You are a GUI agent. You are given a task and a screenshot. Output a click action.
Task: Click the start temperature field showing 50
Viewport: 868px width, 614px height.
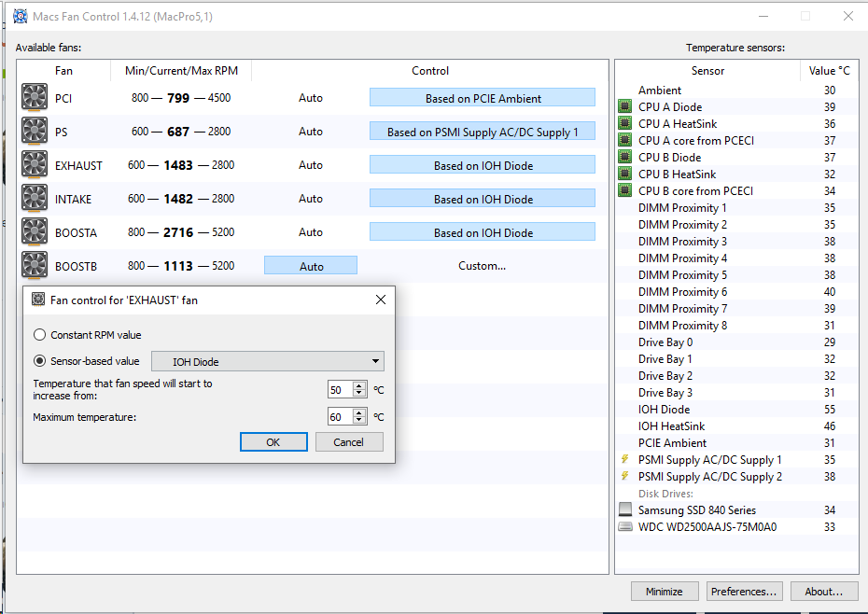click(341, 390)
